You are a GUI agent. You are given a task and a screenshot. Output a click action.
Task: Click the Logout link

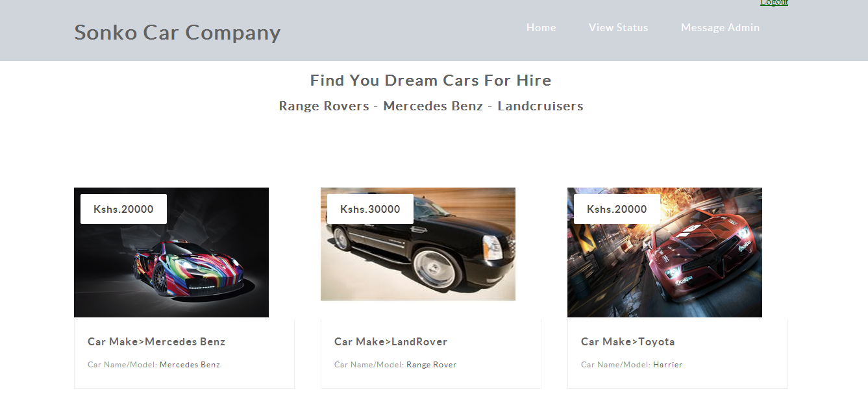[774, 3]
